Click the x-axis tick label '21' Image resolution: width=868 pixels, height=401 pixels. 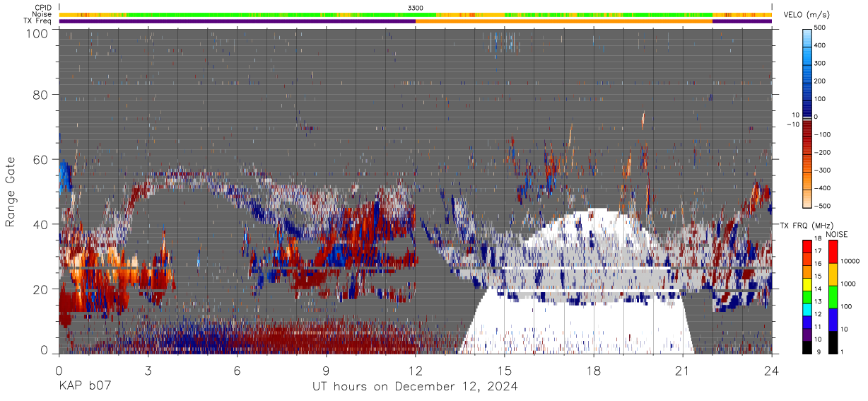coord(683,370)
